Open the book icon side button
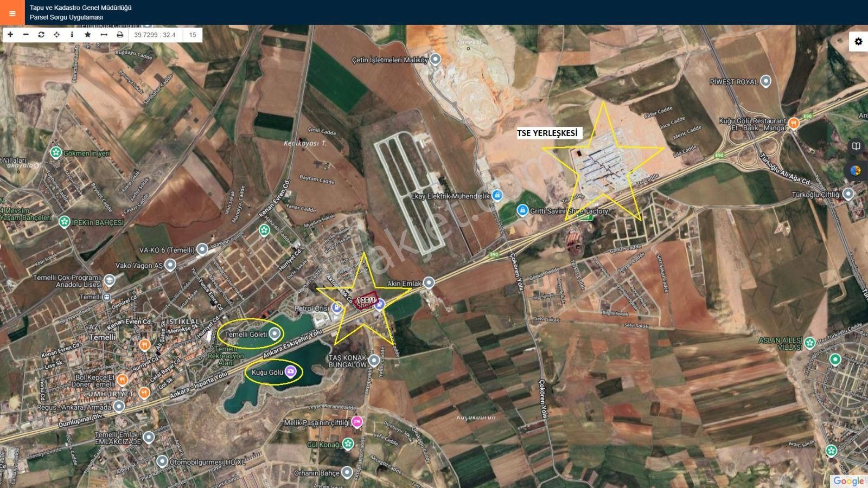 tap(856, 146)
